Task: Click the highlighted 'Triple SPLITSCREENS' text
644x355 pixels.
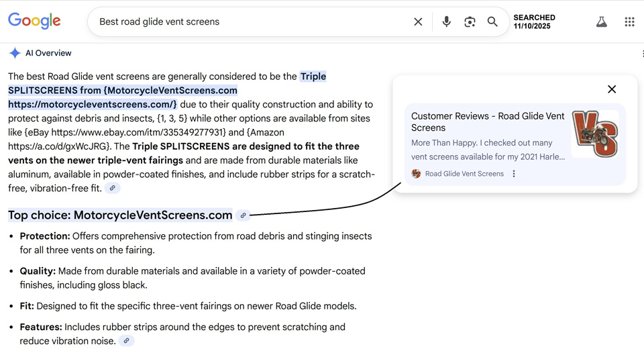Action: (x=313, y=77)
